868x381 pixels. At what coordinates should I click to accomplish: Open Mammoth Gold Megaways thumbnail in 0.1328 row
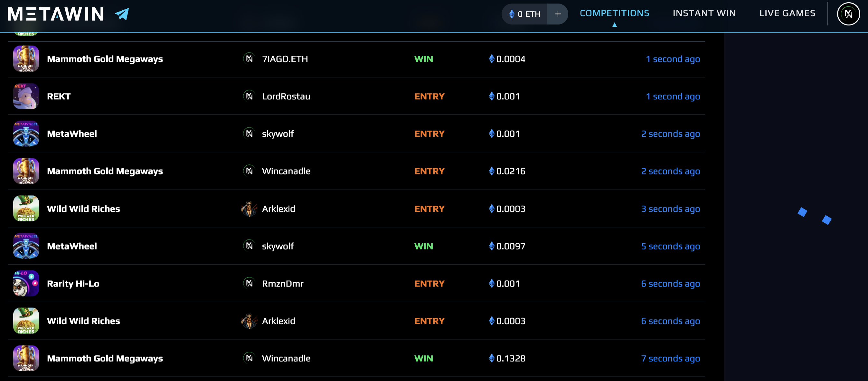(26, 358)
